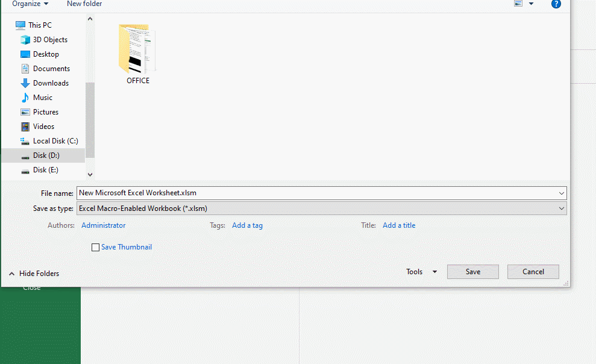Open the Save as type combo box
The width and height of the screenshot is (596, 364).
coord(322,209)
